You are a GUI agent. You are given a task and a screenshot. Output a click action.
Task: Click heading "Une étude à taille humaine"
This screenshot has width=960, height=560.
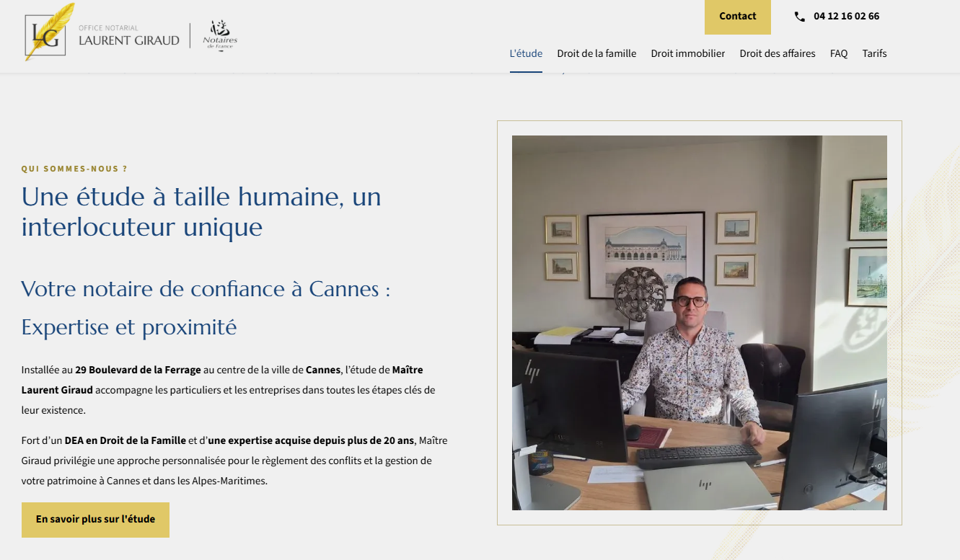[201, 211]
